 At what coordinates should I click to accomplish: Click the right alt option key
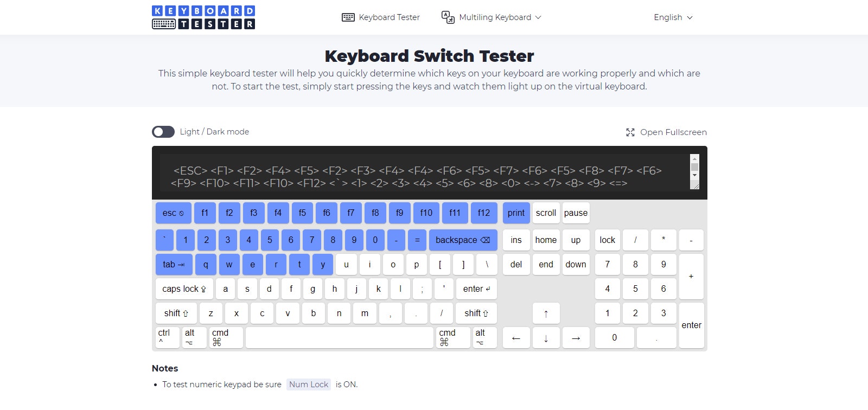coord(484,337)
